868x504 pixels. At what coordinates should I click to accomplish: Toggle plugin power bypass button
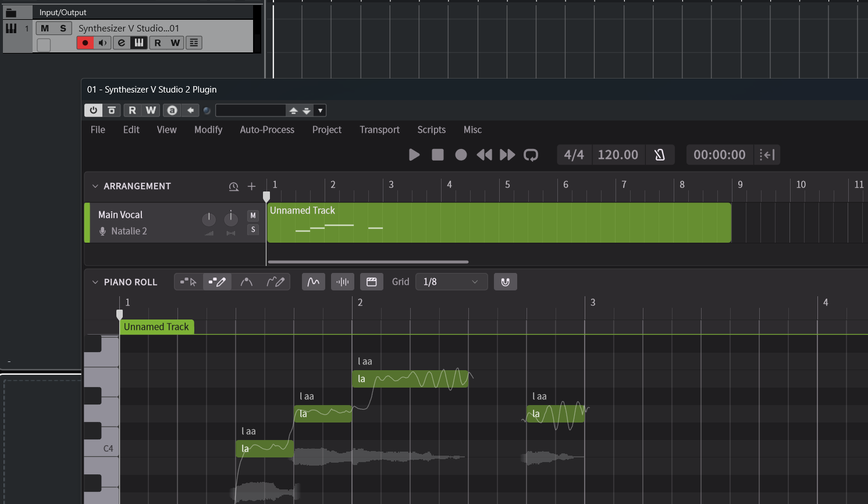[93, 110]
